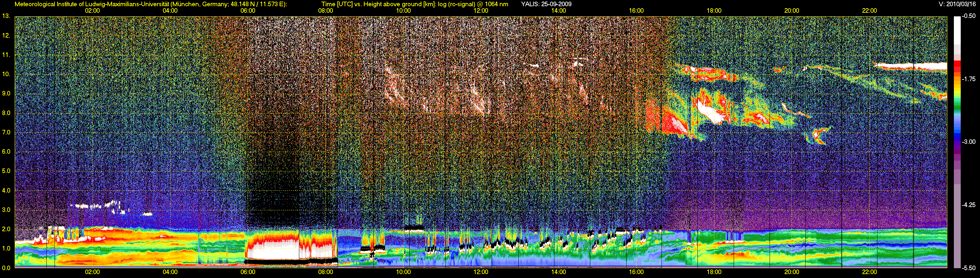The width and height of the screenshot is (980, 278).
Task: Click the 14:00 label on the top time axis
Action: click(559, 11)
